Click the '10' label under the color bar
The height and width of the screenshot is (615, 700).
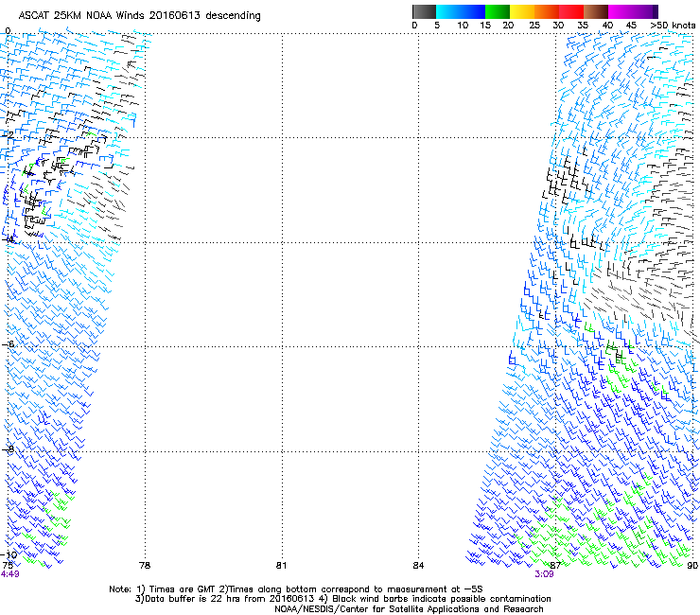[x=463, y=26]
